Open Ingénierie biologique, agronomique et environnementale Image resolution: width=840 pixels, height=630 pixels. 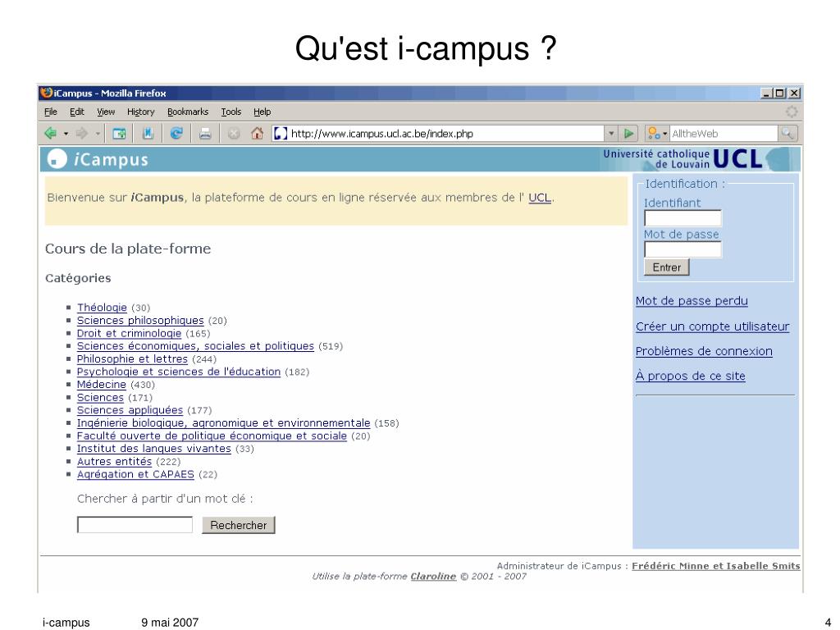[223, 423]
